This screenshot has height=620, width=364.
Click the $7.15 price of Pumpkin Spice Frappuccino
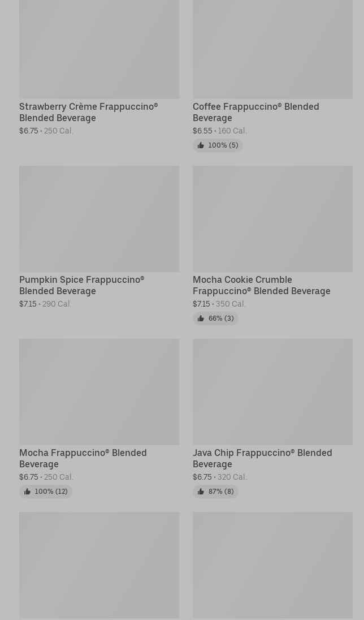[28, 304]
